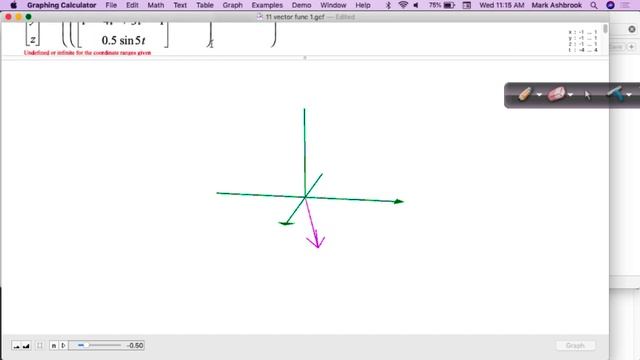
Task: Click the plus button in background window
Action: point(631,47)
